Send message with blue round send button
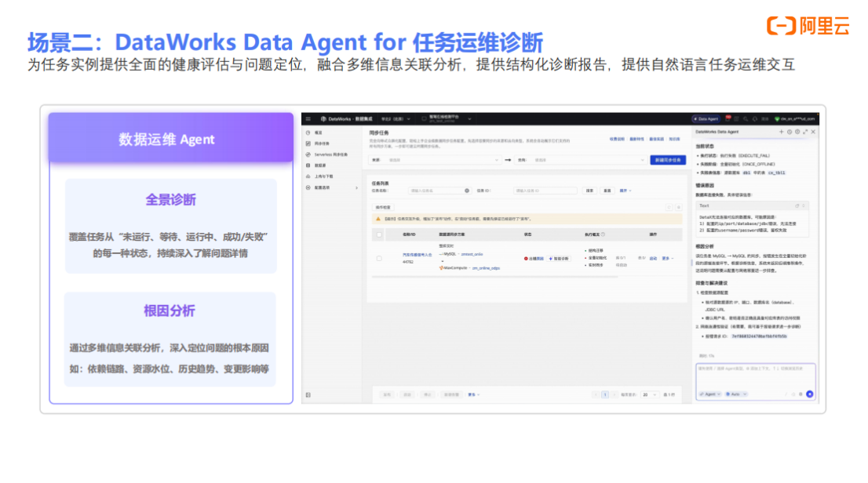 [810, 394]
